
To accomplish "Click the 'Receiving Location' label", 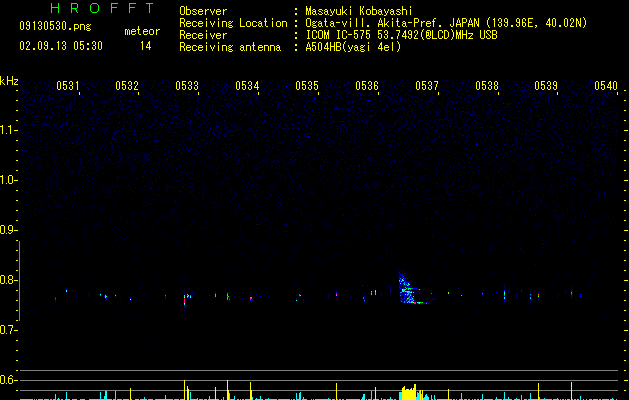I will [233, 23].
